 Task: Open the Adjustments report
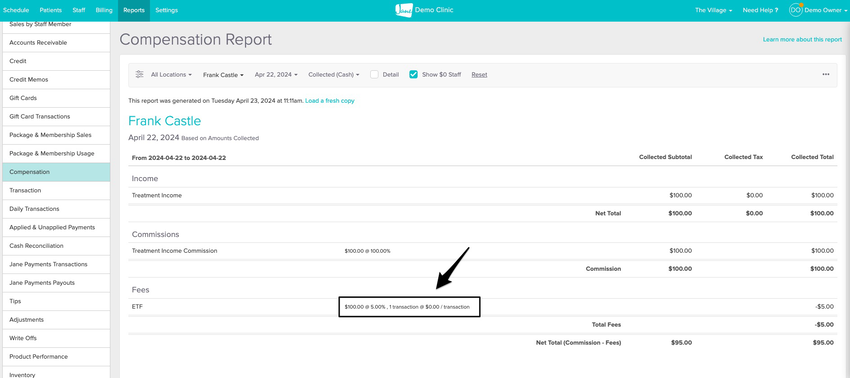55,319
